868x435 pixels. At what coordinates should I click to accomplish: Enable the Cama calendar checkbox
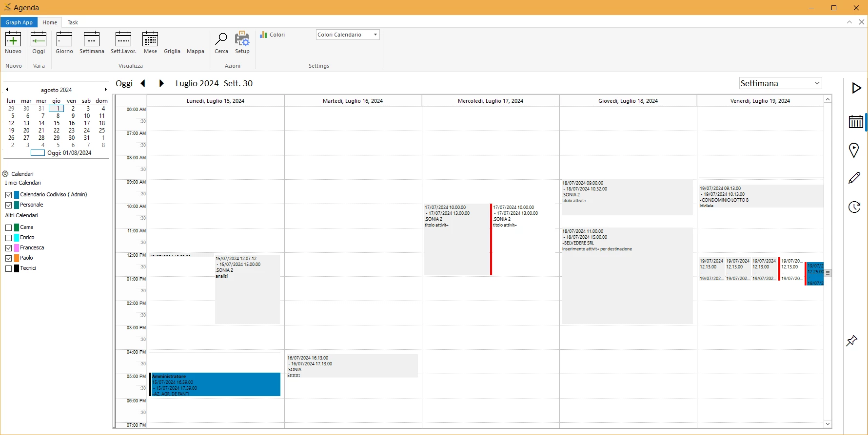coord(9,227)
